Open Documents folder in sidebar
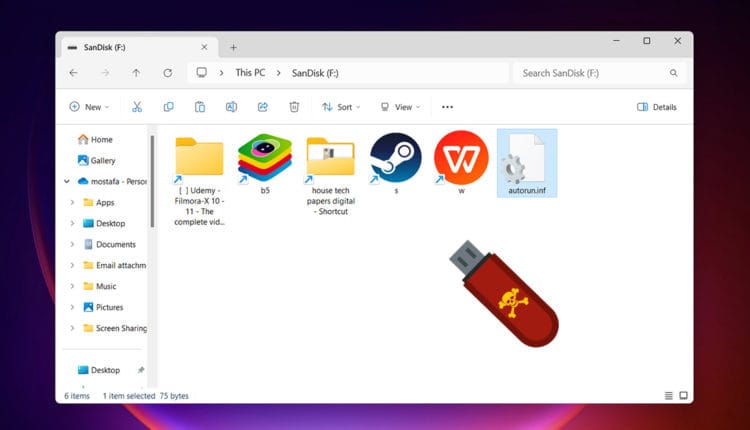Viewport: 750px width, 430px height. click(110, 244)
